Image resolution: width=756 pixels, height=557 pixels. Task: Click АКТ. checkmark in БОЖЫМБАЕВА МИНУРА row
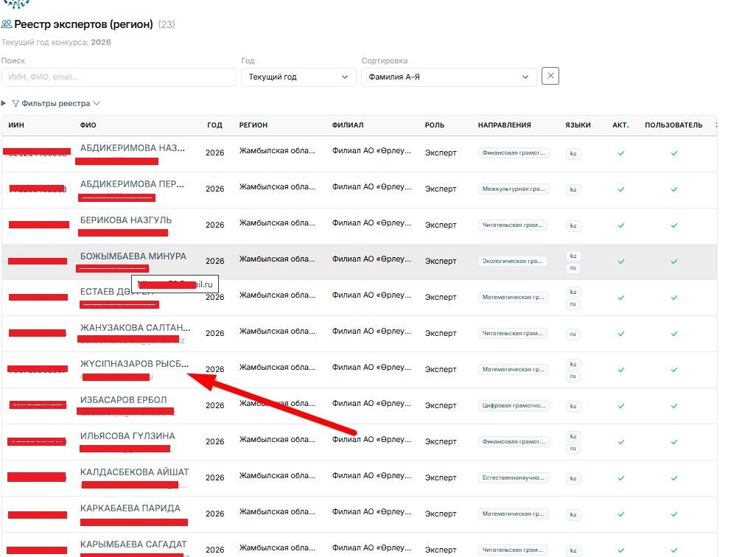(x=621, y=262)
